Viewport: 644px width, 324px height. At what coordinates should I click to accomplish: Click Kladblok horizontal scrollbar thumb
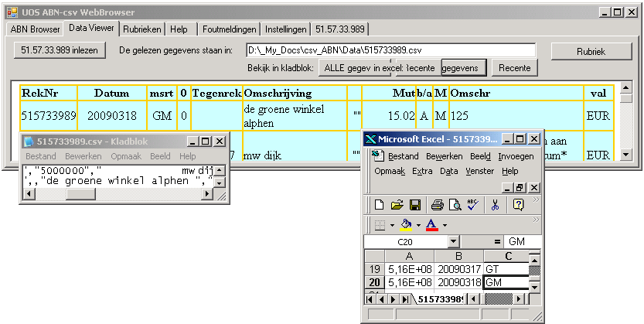[x=80, y=194]
